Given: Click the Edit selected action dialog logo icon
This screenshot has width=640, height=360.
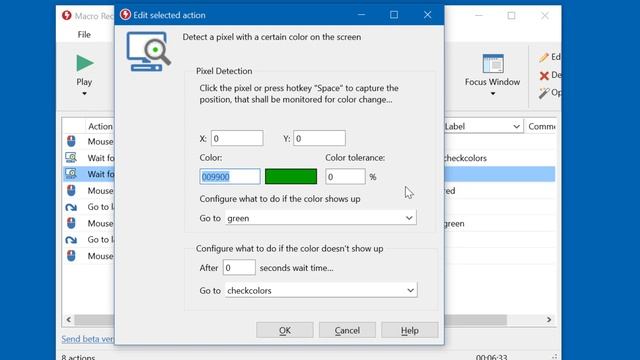Looking at the screenshot, I should tap(125, 15).
